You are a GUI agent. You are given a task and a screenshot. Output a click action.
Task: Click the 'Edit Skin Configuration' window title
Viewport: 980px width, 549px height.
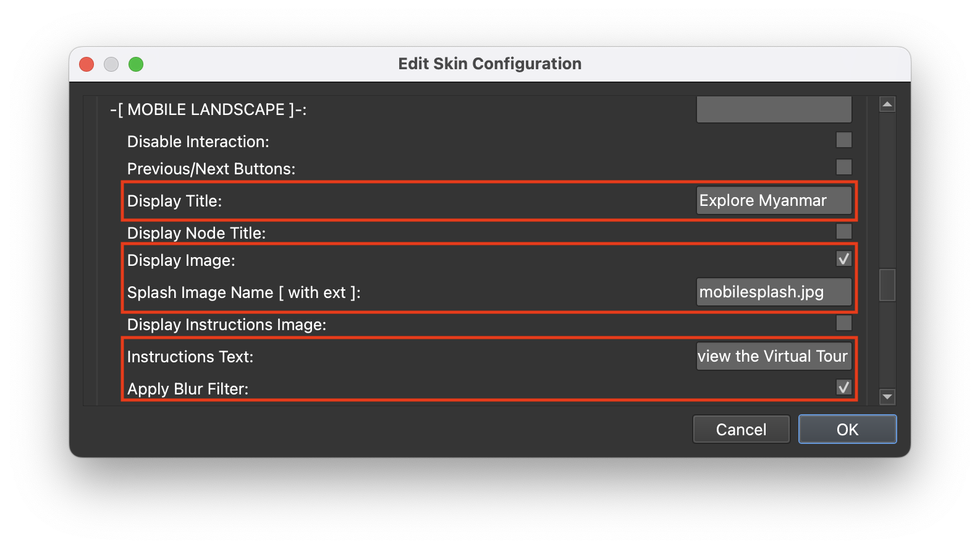490,64
